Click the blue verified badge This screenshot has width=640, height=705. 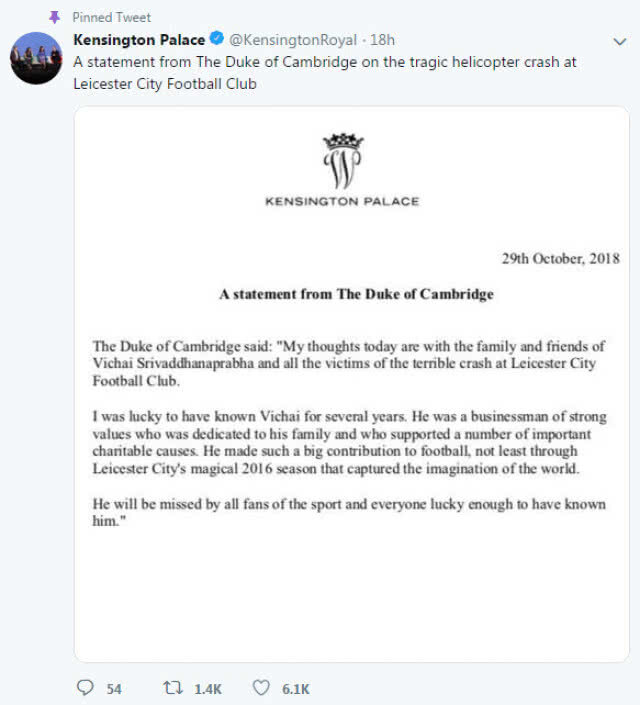[217, 39]
